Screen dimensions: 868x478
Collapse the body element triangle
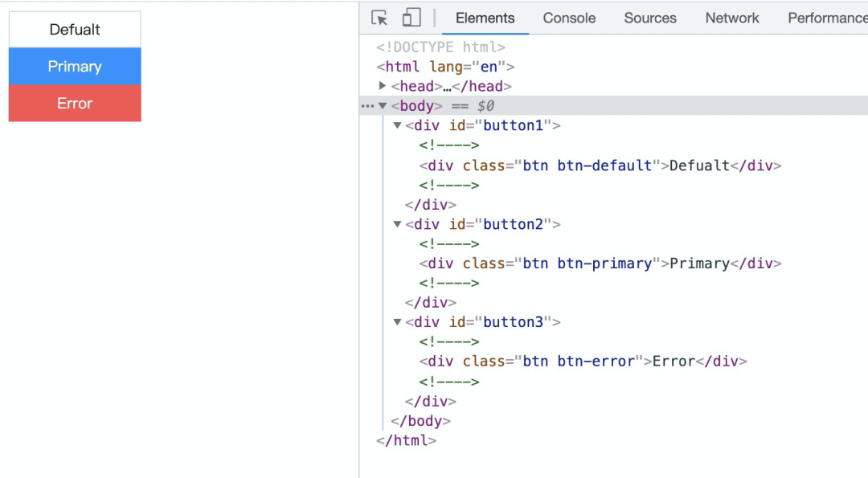tap(383, 106)
